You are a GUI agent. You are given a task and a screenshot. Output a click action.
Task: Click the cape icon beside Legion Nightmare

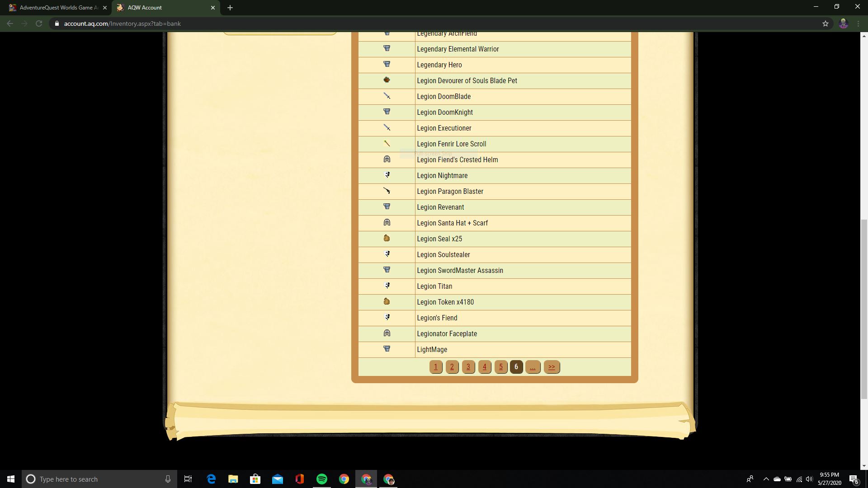(x=387, y=175)
